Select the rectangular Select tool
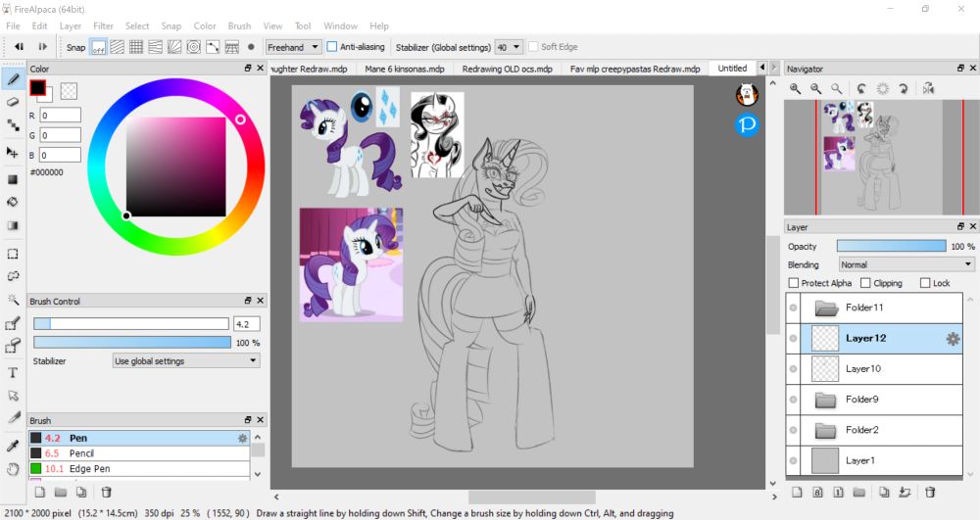The width and height of the screenshot is (980, 520). (13, 254)
